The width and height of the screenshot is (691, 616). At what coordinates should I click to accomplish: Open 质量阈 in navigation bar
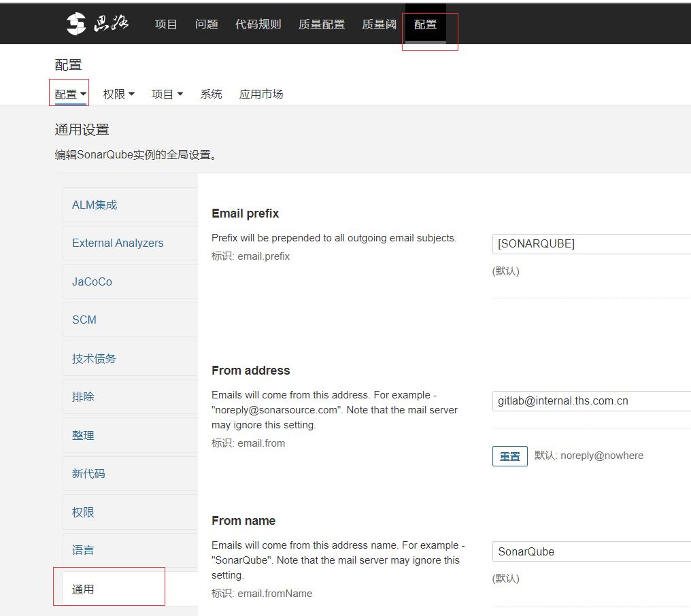point(379,24)
